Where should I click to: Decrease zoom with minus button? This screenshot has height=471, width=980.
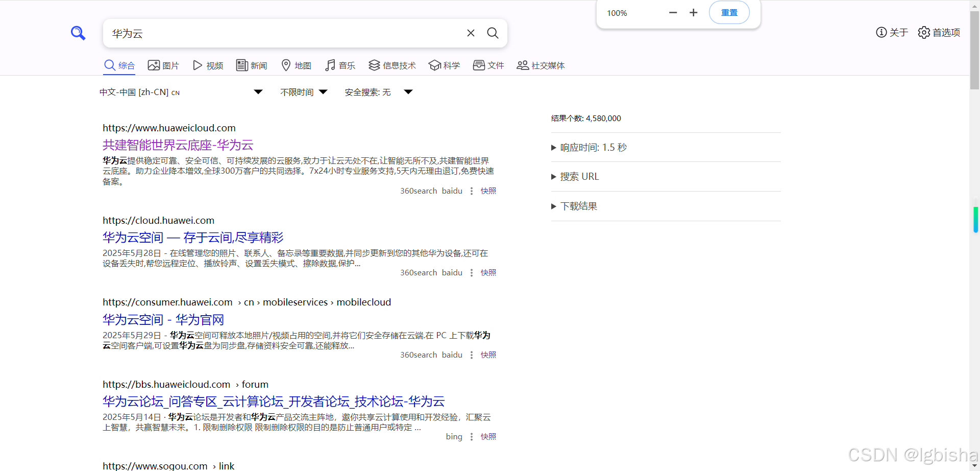[x=673, y=13]
